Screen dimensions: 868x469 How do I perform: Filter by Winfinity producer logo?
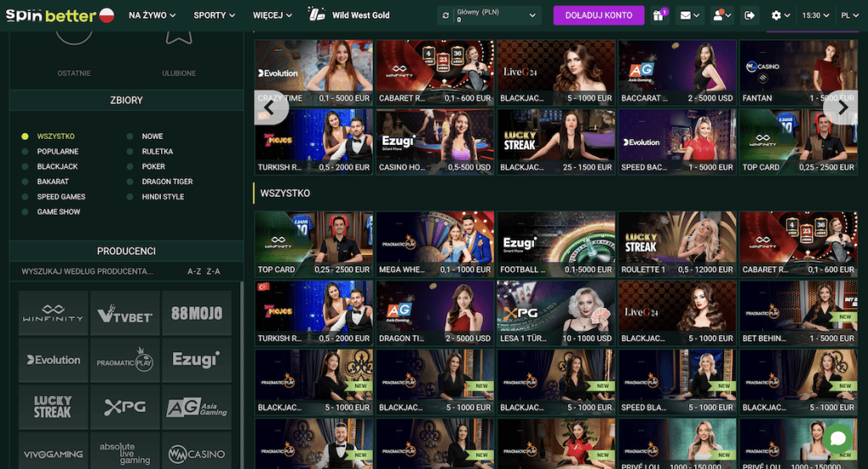53,314
